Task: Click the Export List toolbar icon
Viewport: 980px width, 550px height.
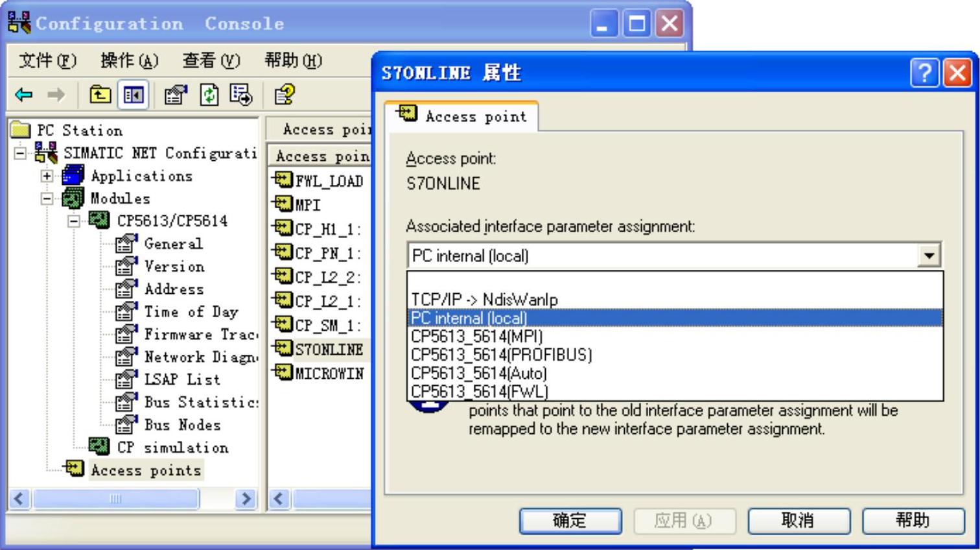Action: click(241, 95)
